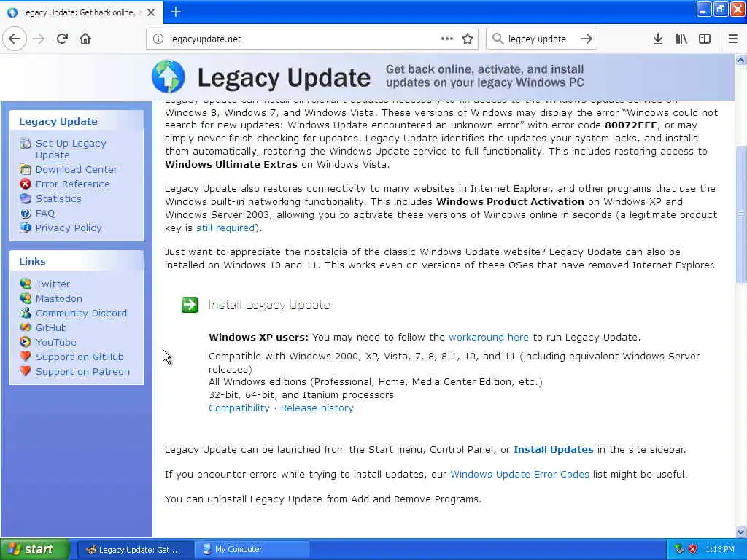Image resolution: width=747 pixels, height=560 pixels.
Task: Click the page scrollbar up arrow
Action: [x=740, y=60]
